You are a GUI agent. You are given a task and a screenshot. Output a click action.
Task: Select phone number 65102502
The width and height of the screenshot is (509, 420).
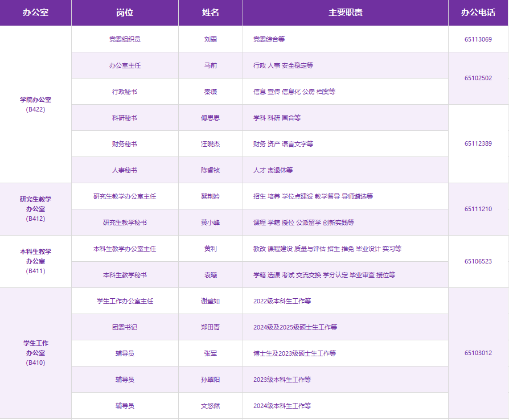[x=478, y=79]
